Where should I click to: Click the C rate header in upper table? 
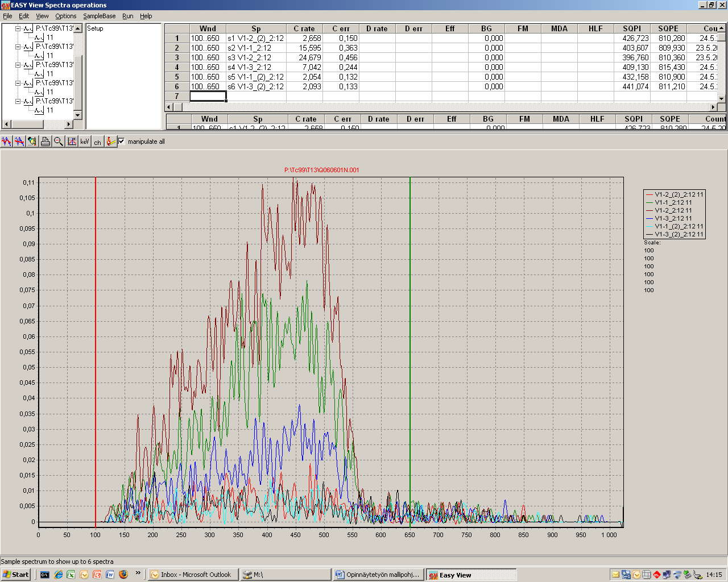(304, 28)
